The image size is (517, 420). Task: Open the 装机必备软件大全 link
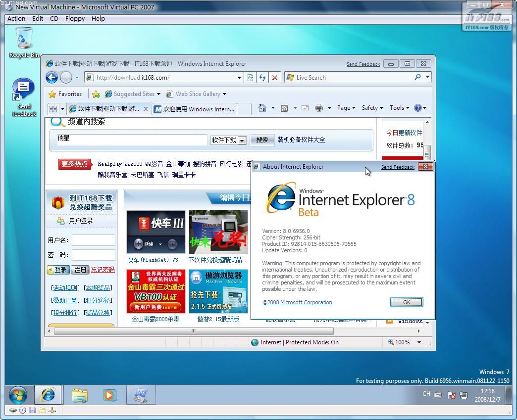(x=301, y=140)
